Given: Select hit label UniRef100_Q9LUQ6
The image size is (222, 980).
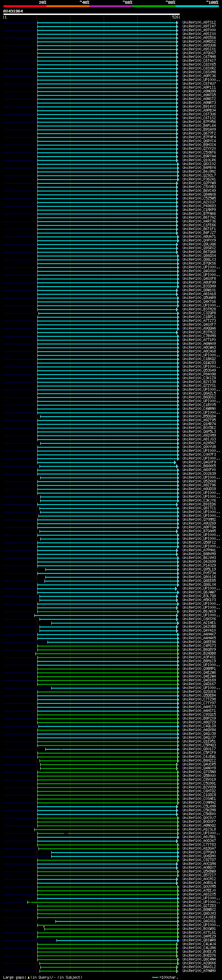Looking at the screenshot, I should pyautogui.click(x=199, y=244).
